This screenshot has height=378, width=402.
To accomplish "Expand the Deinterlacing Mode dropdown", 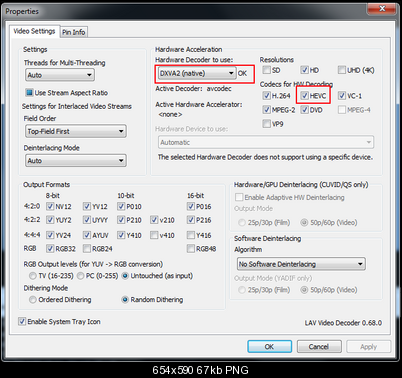I will [x=76, y=161].
